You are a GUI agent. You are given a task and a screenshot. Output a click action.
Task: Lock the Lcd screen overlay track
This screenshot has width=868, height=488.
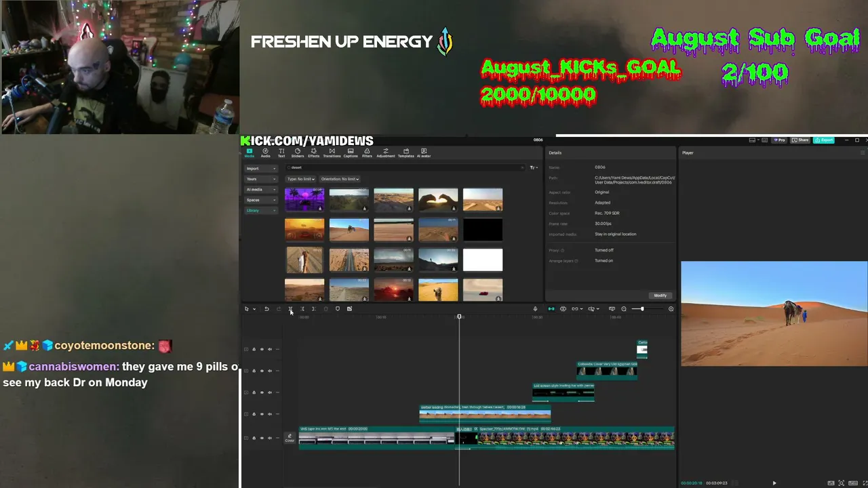coord(254,392)
